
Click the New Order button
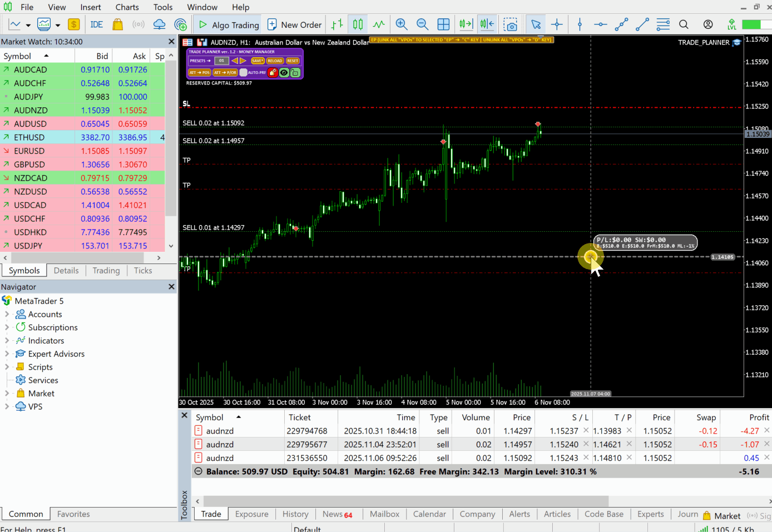point(295,24)
